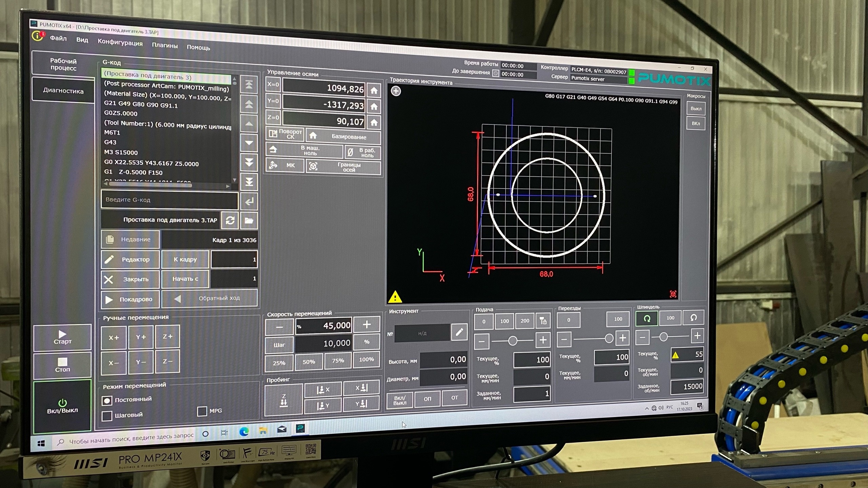The image size is (868, 488).
Task: Open the Недавние recent files list
Action: coord(130,240)
